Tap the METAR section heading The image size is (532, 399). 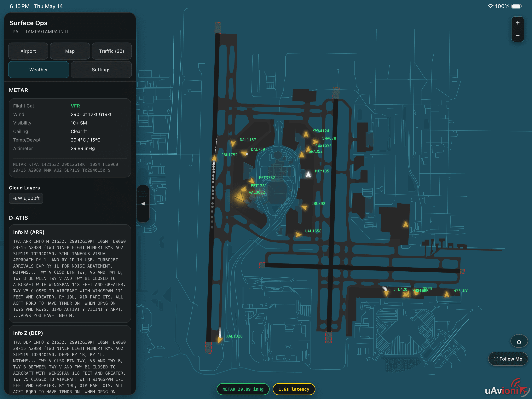[x=19, y=90]
